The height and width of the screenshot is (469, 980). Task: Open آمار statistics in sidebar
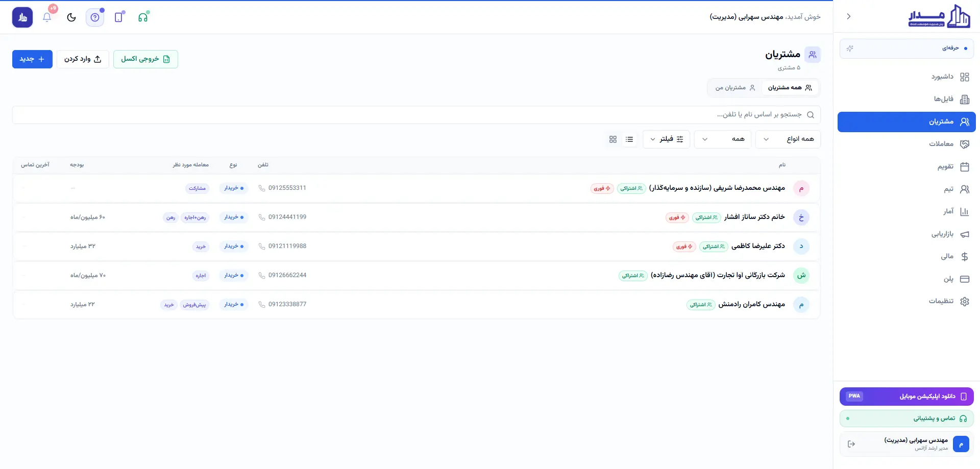point(906,212)
